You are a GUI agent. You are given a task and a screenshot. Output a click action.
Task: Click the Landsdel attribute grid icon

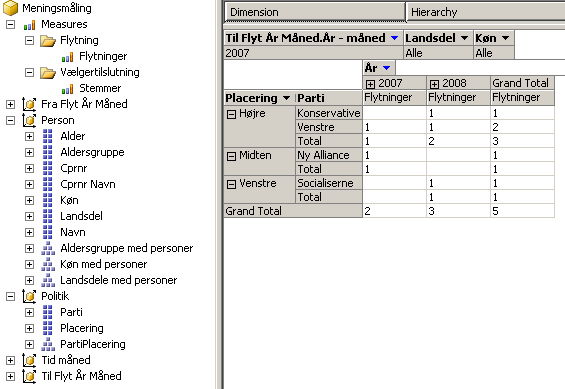click(x=48, y=216)
